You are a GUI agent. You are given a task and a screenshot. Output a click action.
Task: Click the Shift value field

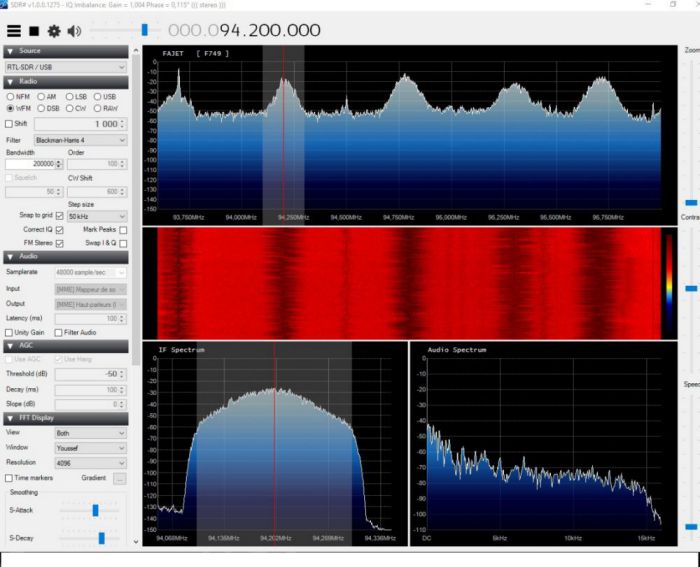pyautogui.click(x=80, y=124)
